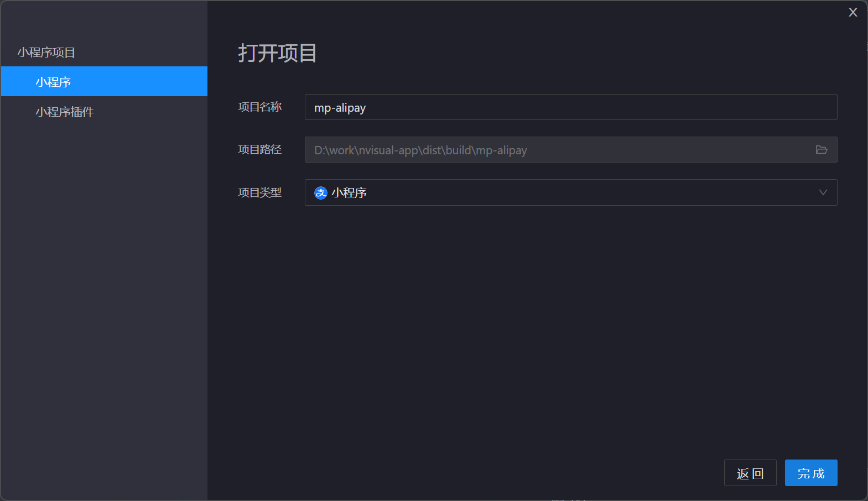Click the 完成 button
This screenshot has height=501, width=868.
[811, 473]
